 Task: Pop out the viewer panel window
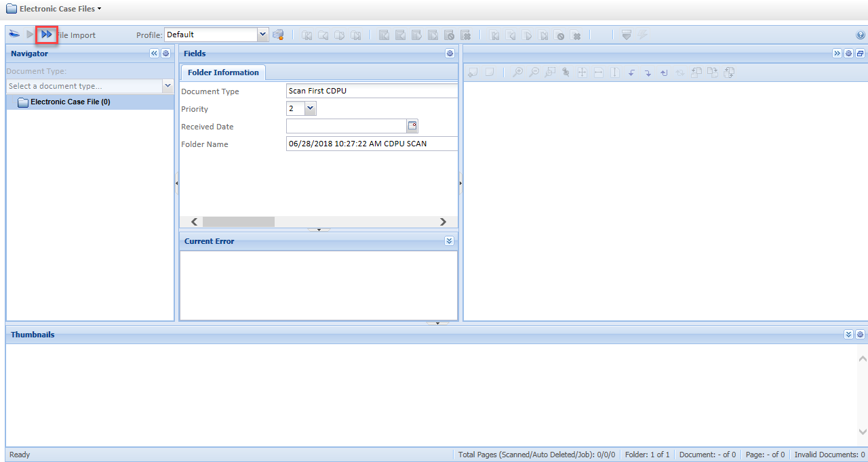[x=860, y=54]
